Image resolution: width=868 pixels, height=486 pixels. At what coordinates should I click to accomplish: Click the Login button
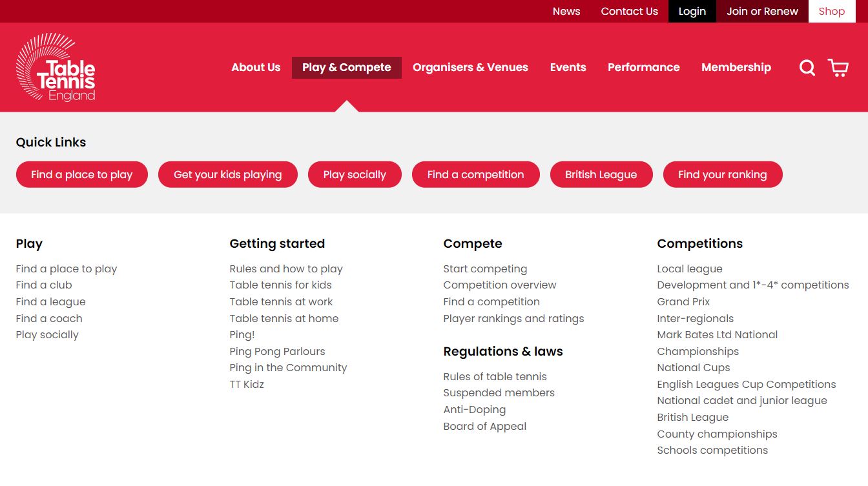pos(692,11)
